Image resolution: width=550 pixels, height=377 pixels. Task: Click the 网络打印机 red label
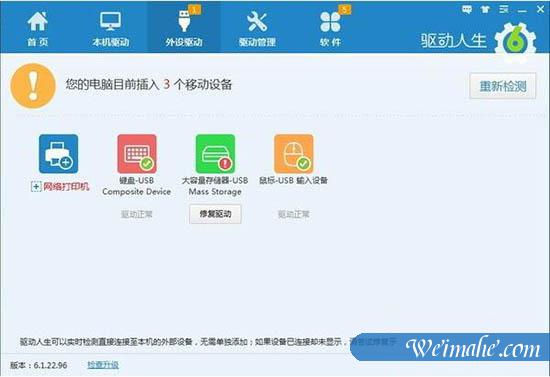[66, 187]
